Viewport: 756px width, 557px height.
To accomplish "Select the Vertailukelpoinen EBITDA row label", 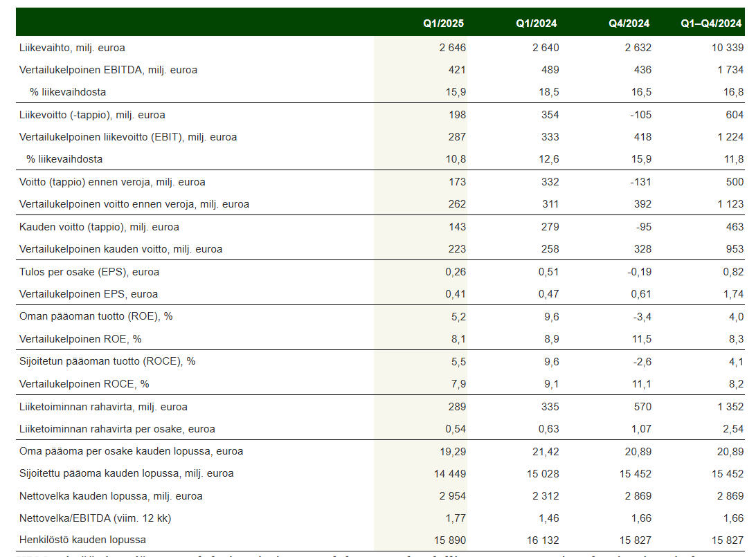I will click(108, 70).
